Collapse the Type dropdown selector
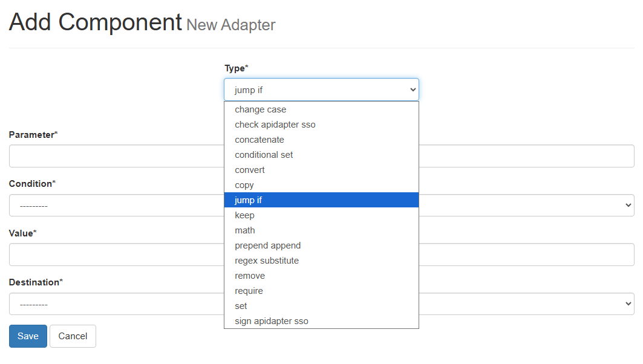 click(x=413, y=90)
